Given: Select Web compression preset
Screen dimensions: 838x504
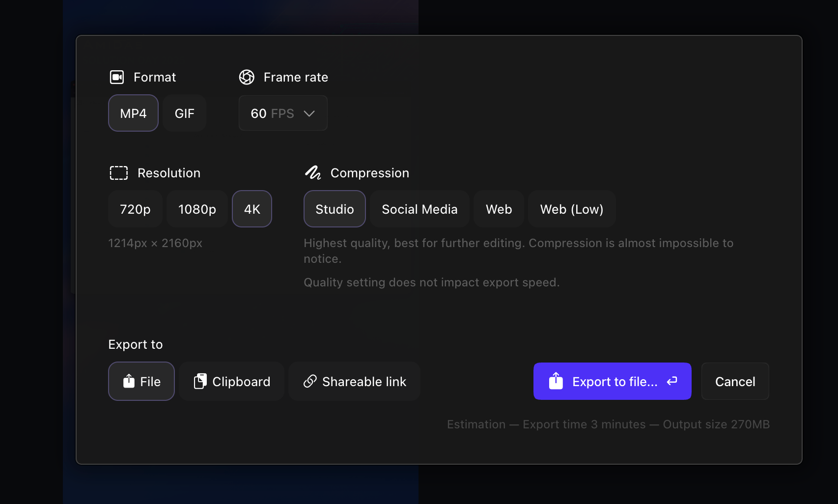Looking at the screenshot, I should coord(499,209).
